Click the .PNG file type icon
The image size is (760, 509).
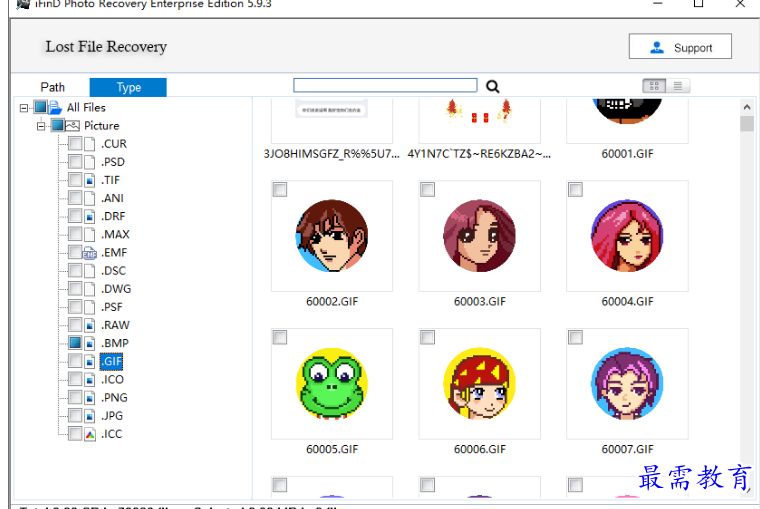(90, 398)
